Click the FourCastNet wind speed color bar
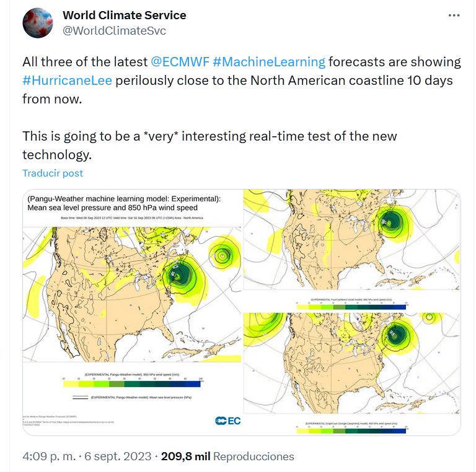 [351, 304]
